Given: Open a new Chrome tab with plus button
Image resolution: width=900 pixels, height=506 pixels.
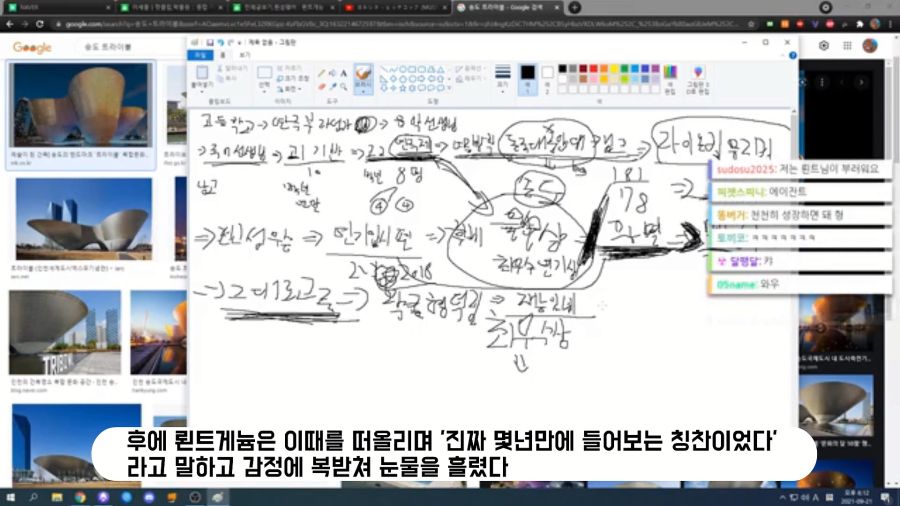Looking at the screenshot, I should click(x=574, y=7).
